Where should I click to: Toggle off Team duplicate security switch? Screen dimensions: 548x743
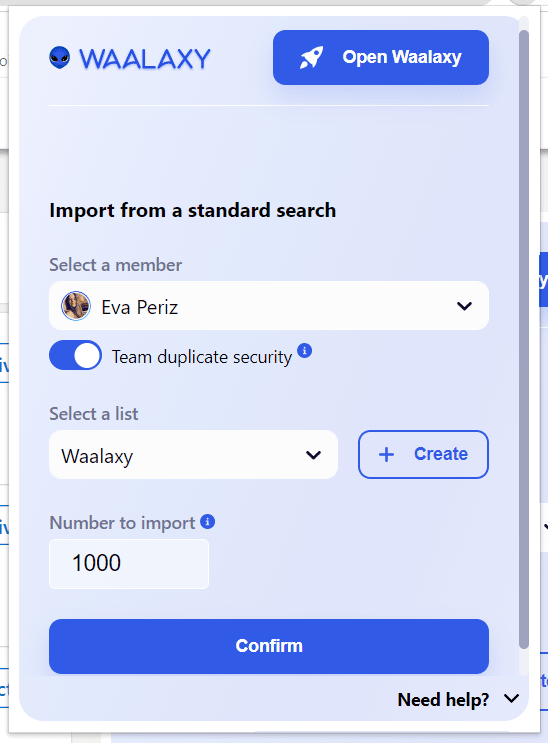(75, 355)
